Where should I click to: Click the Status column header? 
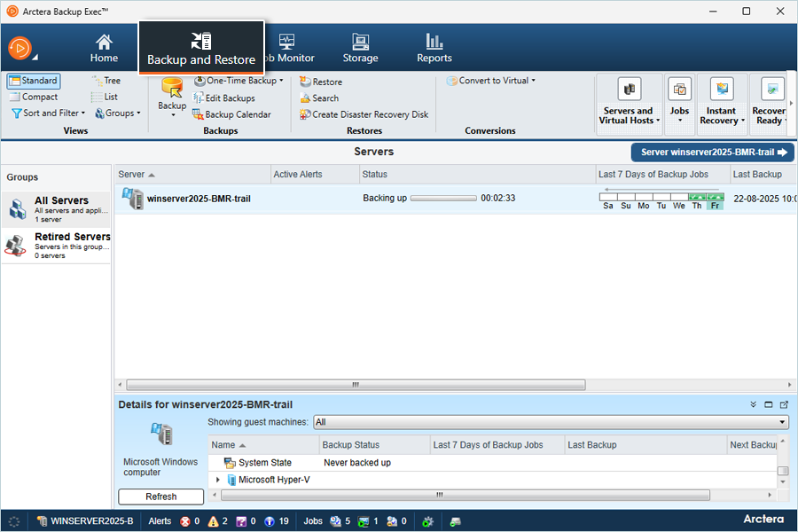pyautogui.click(x=477, y=174)
